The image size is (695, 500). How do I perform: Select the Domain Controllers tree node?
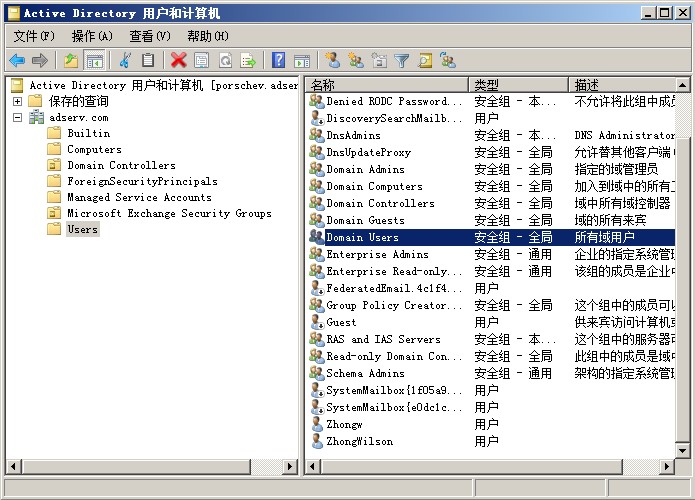point(121,165)
